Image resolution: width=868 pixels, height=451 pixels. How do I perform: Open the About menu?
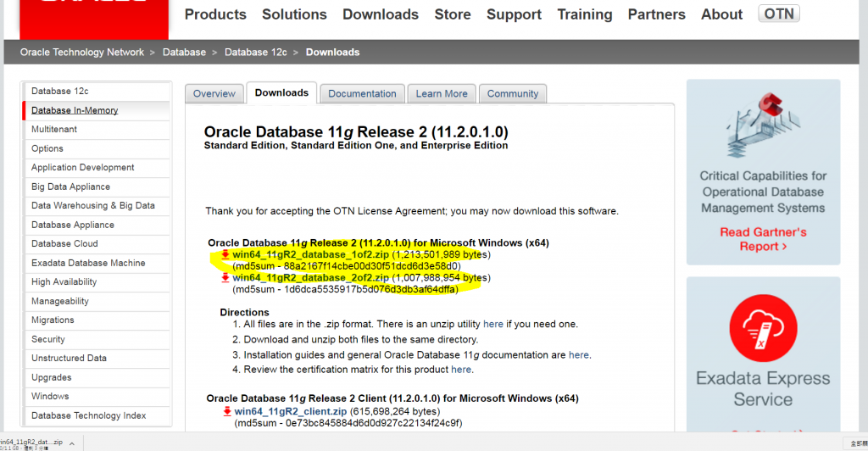point(722,14)
